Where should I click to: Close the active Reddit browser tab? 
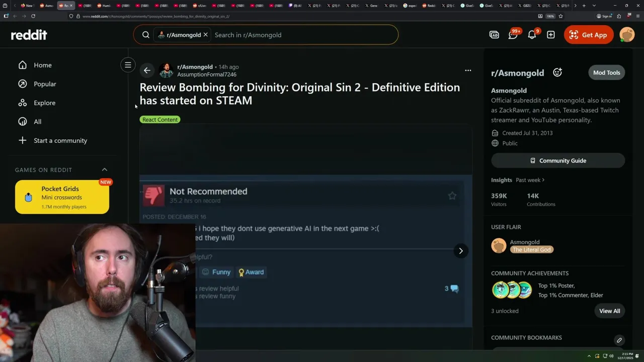[71, 6]
